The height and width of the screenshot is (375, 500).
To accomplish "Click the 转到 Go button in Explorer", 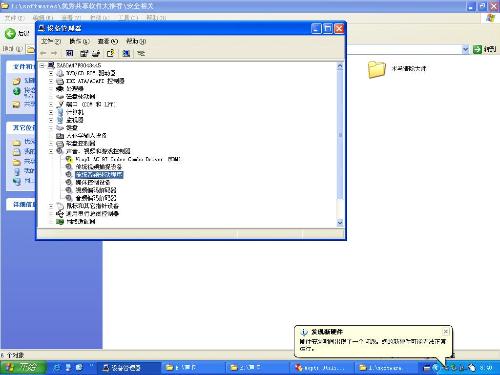I will (485, 49).
